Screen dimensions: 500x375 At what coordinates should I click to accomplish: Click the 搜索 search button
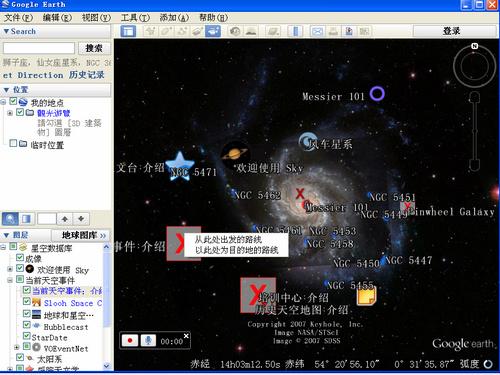[x=94, y=48]
